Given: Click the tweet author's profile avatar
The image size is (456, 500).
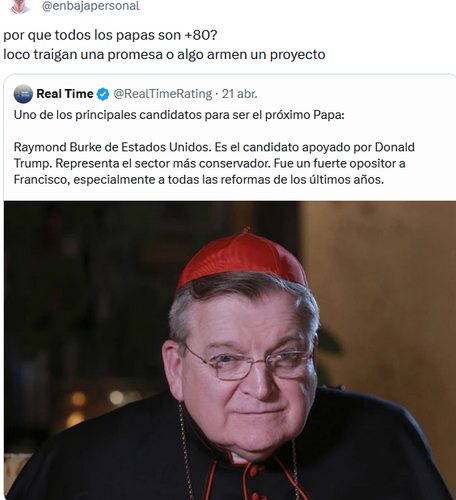Looking at the screenshot, I should (x=19, y=6).
